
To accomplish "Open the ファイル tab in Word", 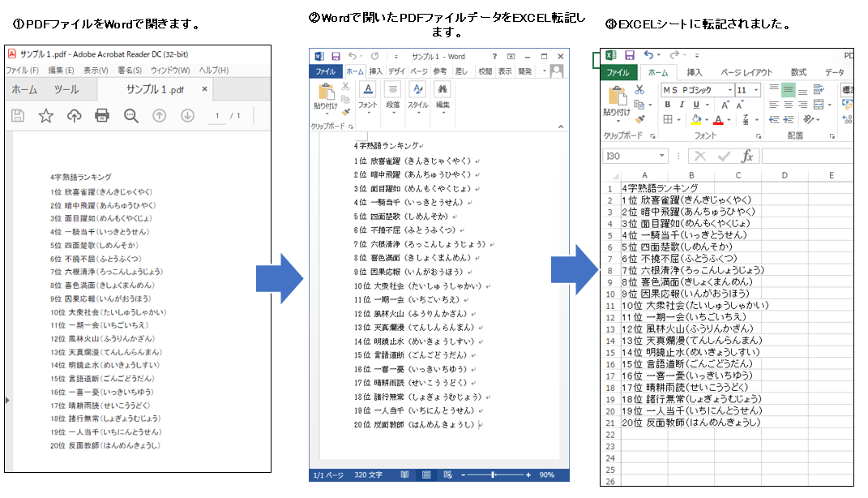I will click(326, 71).
